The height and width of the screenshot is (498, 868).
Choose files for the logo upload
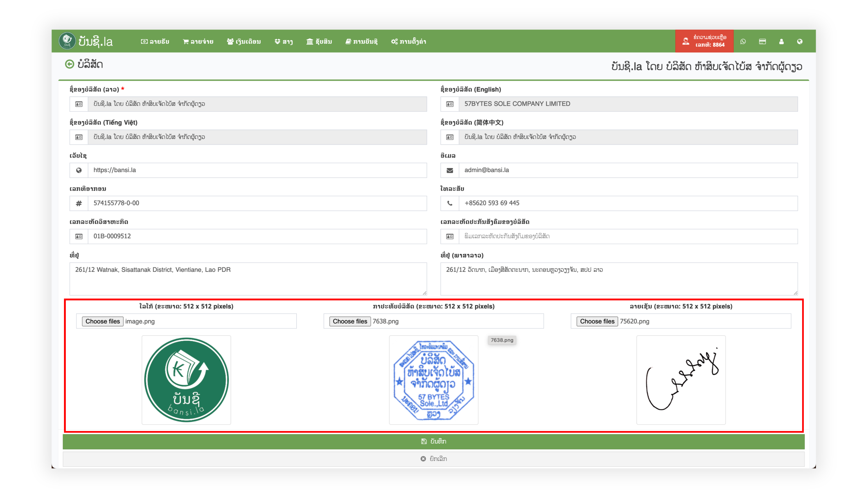point(102,322)
